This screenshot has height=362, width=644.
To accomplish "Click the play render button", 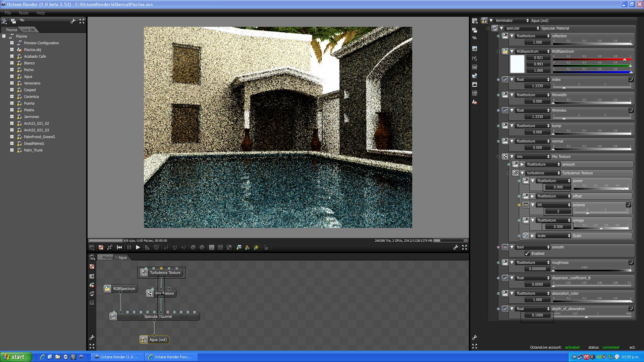I will (138, 247).
